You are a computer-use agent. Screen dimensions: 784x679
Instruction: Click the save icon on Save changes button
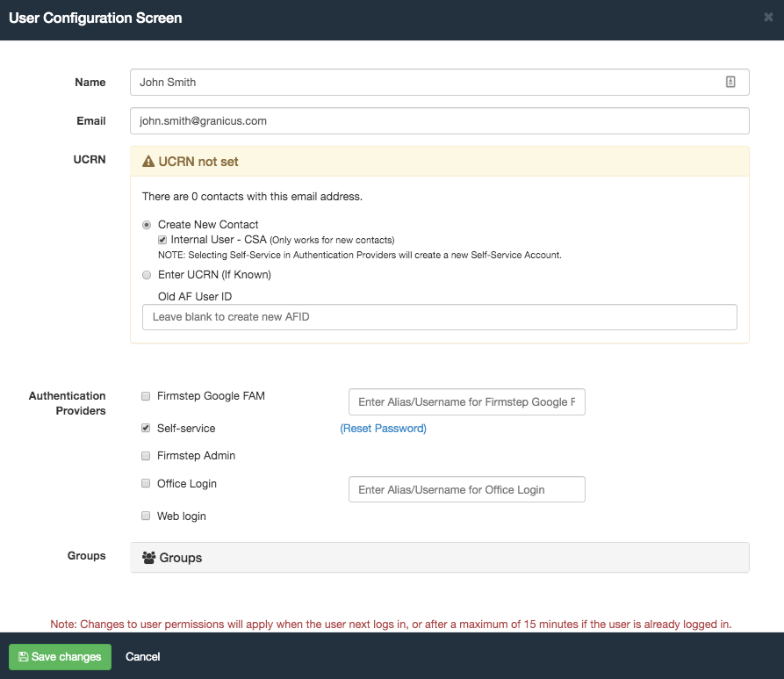(x=24, y=656)
